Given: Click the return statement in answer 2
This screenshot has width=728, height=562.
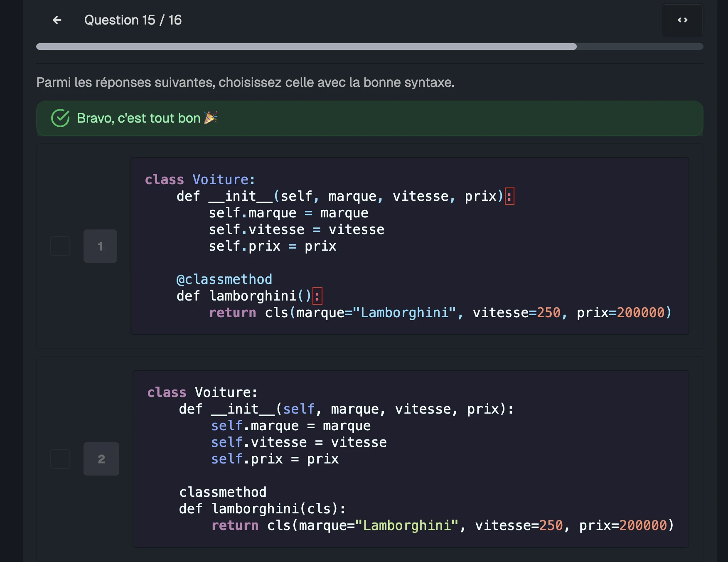Looking at the screenshot, I should pos(442,525).
